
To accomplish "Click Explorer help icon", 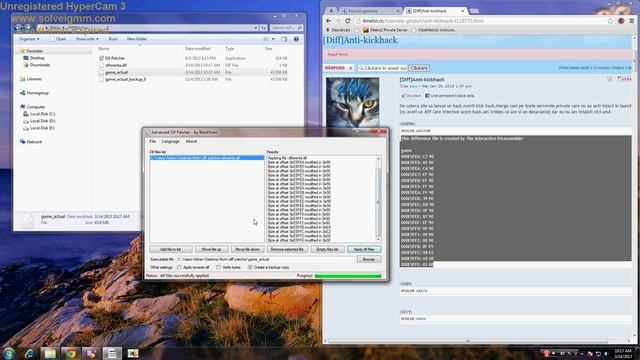I will (296, 39).
